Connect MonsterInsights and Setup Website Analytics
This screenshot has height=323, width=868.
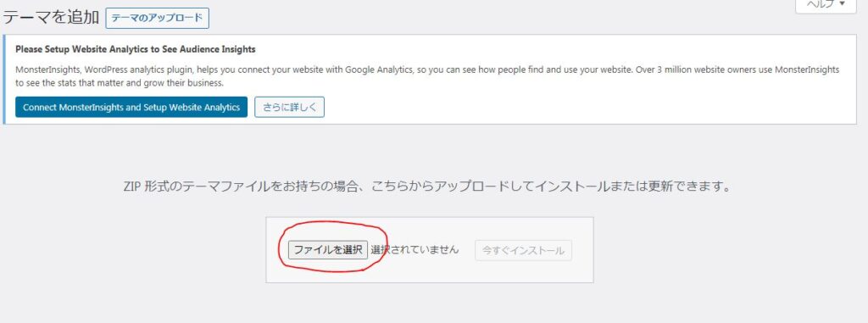coord(131,108)
